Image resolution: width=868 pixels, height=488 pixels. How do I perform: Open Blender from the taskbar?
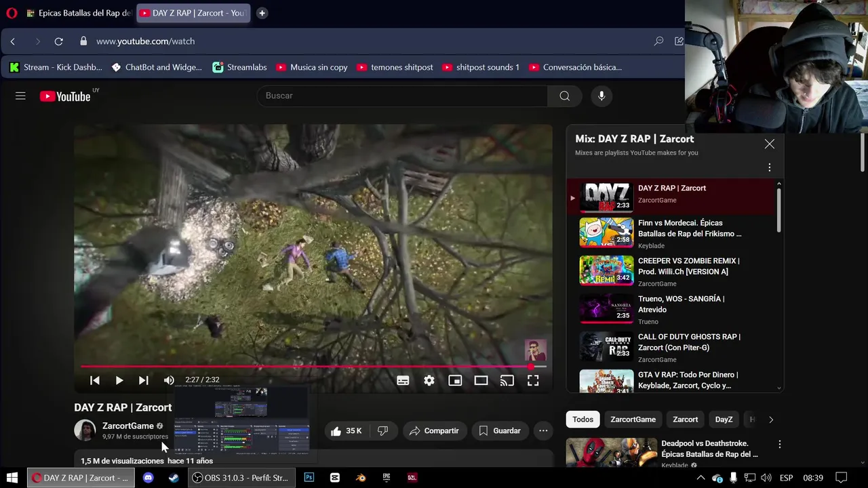point(361,478)
